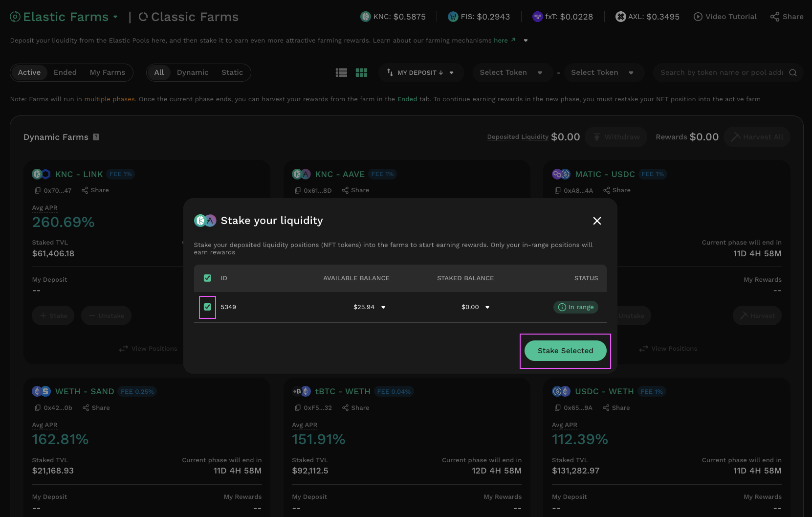Click the multiple phases link
This screenshot has height=517, width=812.
click(110, 99)
